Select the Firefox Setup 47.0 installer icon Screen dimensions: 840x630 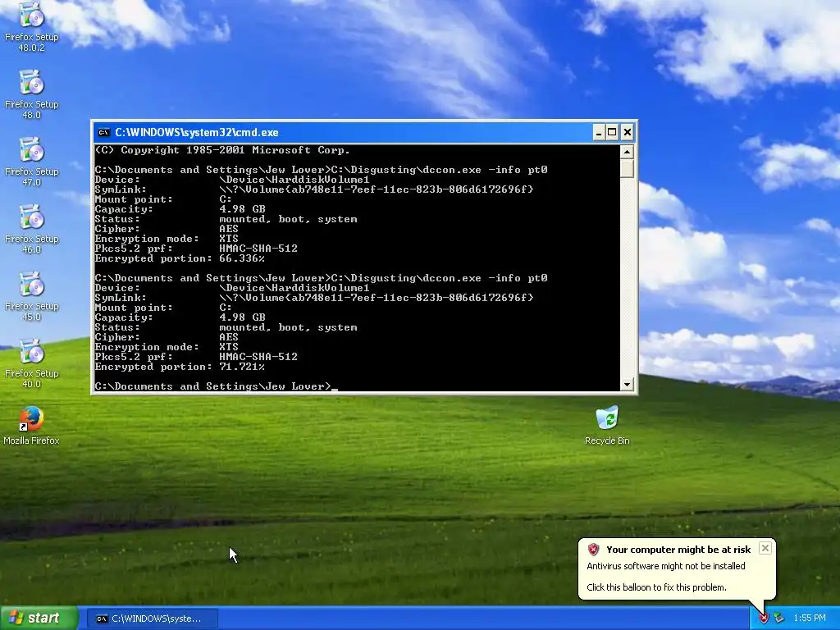tap(32, 162)
